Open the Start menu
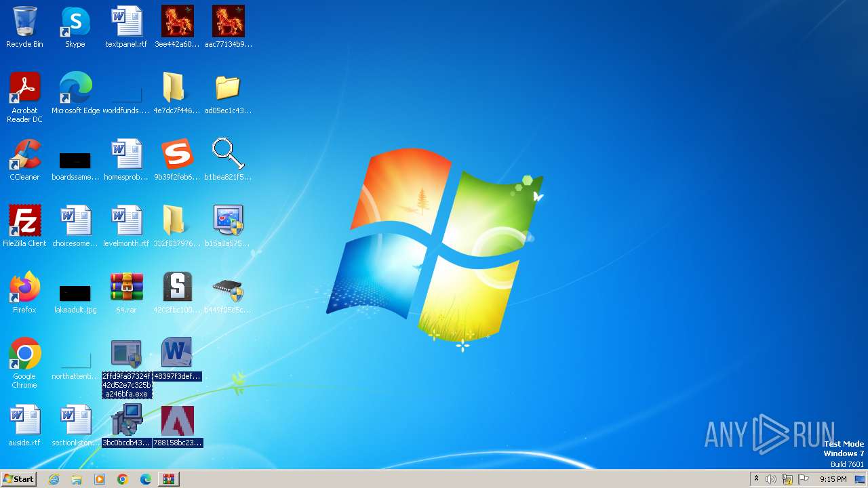The height and width of the screenshot is (488, 868). point(18,479)
